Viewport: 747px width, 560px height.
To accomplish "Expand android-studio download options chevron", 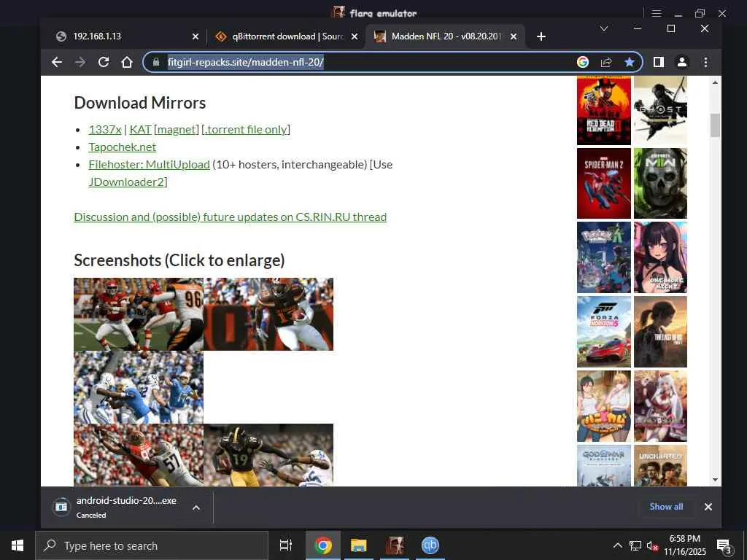I will coord(196,507).
